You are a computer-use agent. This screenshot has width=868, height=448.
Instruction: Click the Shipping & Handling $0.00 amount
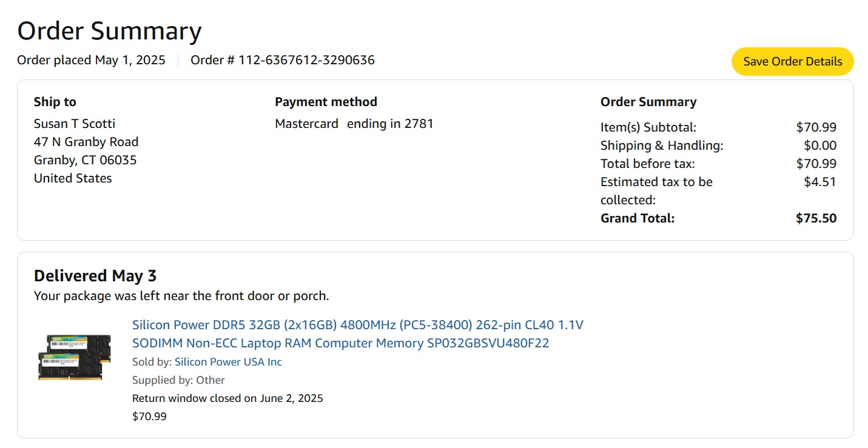819,145
